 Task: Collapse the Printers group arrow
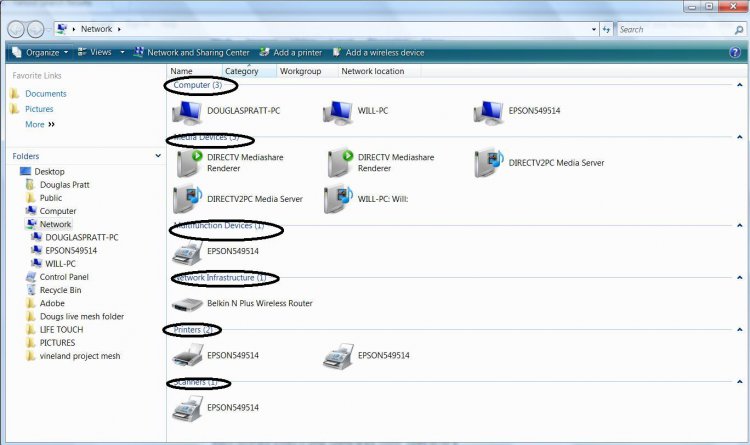[739, 330]
